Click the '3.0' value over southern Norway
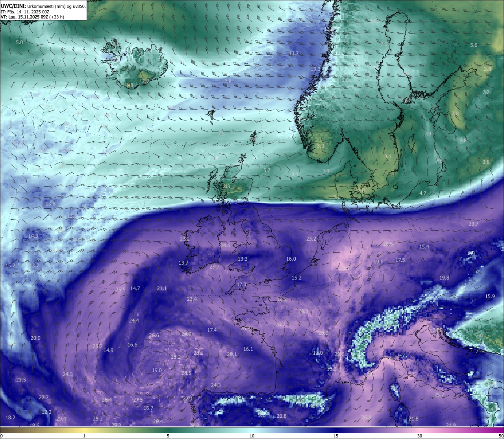The width and height of the screenshot is (504, 439). point(321,146)
